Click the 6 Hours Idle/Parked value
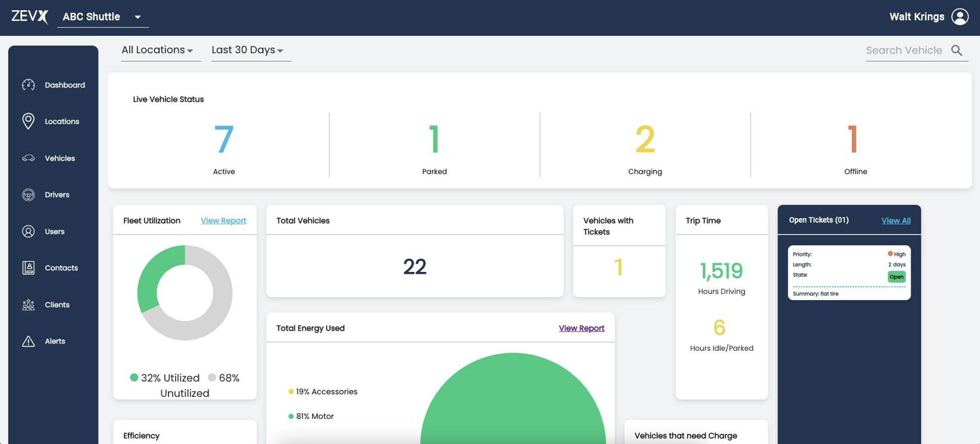This screenshot has width=980, height=444. coord(719,327)
